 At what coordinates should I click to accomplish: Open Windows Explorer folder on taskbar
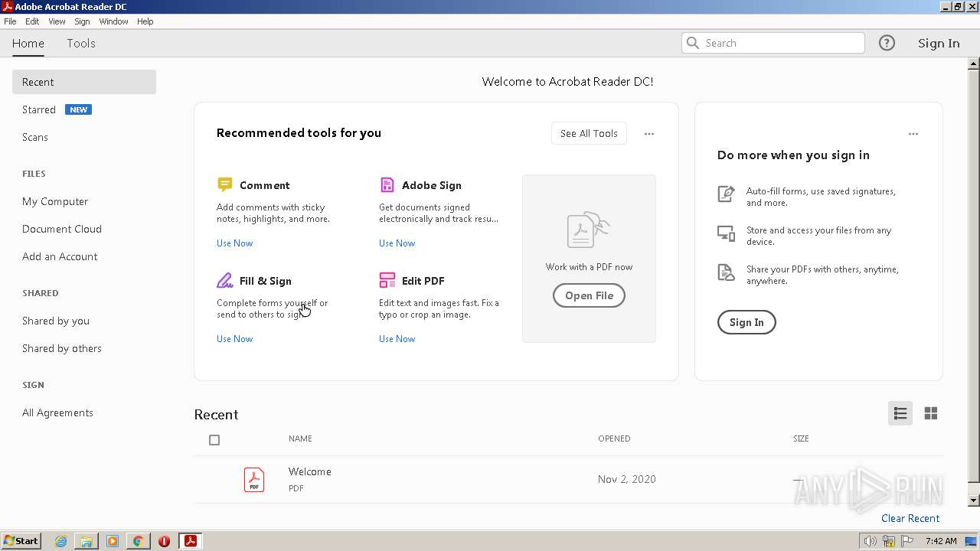[87, 541]
